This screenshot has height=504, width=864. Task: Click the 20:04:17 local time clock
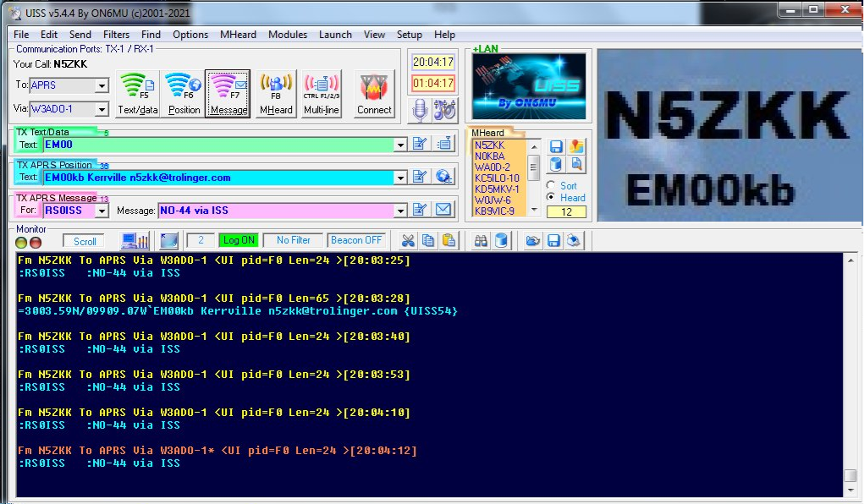[x=433, y=62]
